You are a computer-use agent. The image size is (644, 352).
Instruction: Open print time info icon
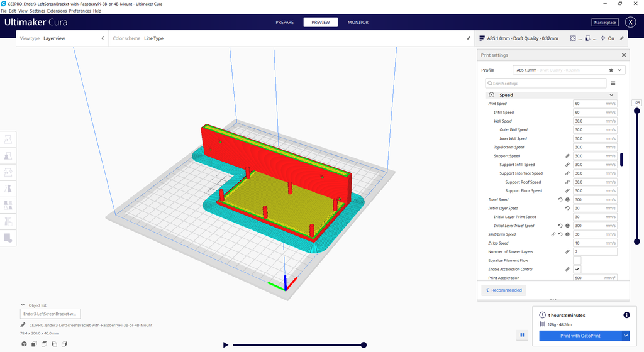(x=626, y=315)
